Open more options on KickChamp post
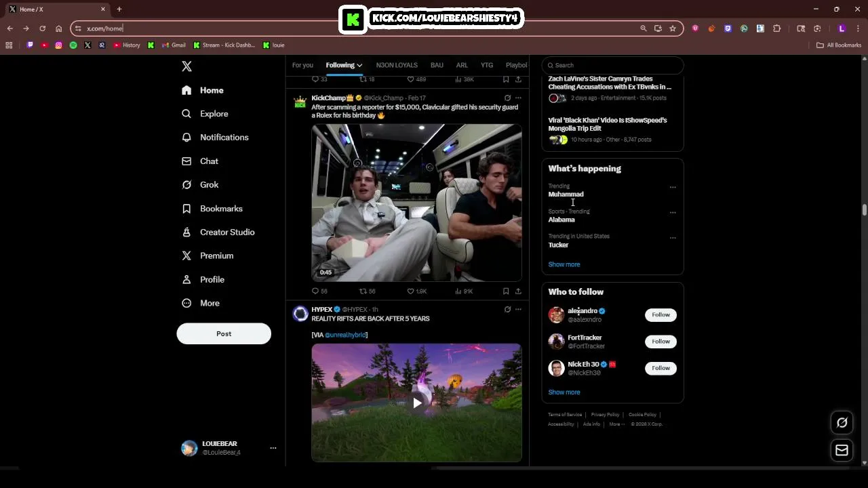The width and height of the screenshot is (868, 488). pos(518,98)
